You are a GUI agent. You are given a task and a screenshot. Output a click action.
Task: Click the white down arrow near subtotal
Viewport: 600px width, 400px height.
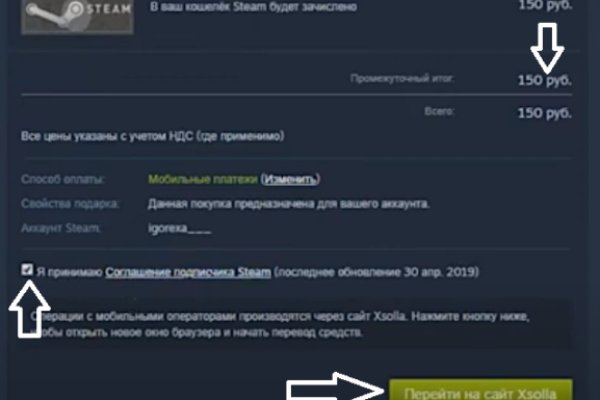(547, 48)
